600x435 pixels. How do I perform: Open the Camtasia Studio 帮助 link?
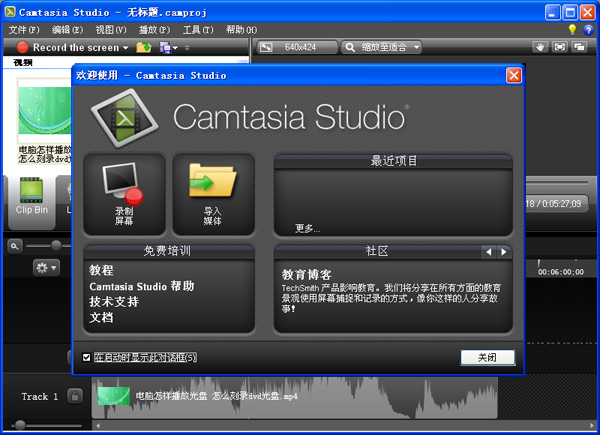point(142,286)
